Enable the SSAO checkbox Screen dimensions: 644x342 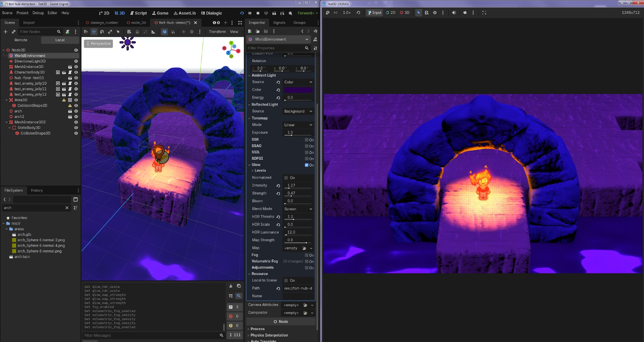pyautogui.click(x=307, y=146)
